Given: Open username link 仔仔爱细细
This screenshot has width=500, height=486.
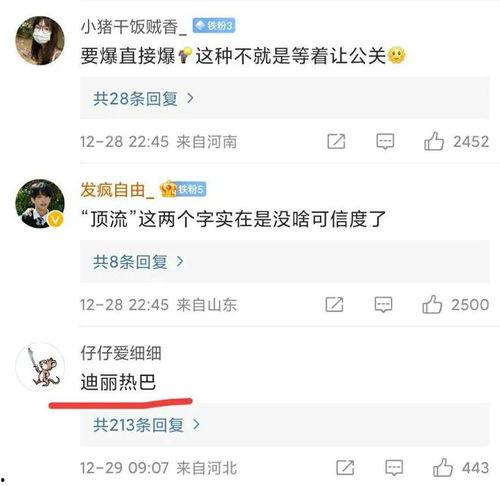Looking at the screenshot, I should [121, 353].
